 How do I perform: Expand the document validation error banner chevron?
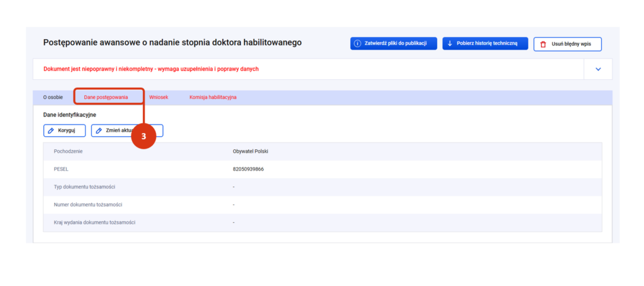tap(598, 69)
